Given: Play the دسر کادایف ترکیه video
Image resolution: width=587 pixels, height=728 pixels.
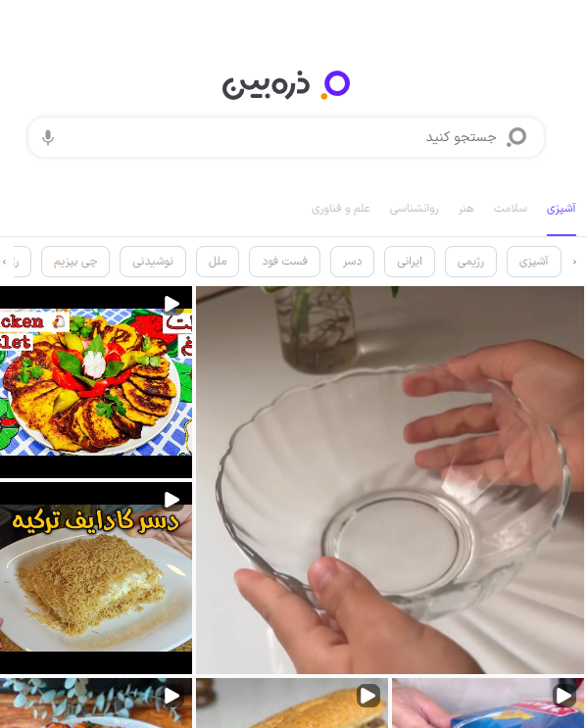Looking at the screenshot, I should (96, 578).
